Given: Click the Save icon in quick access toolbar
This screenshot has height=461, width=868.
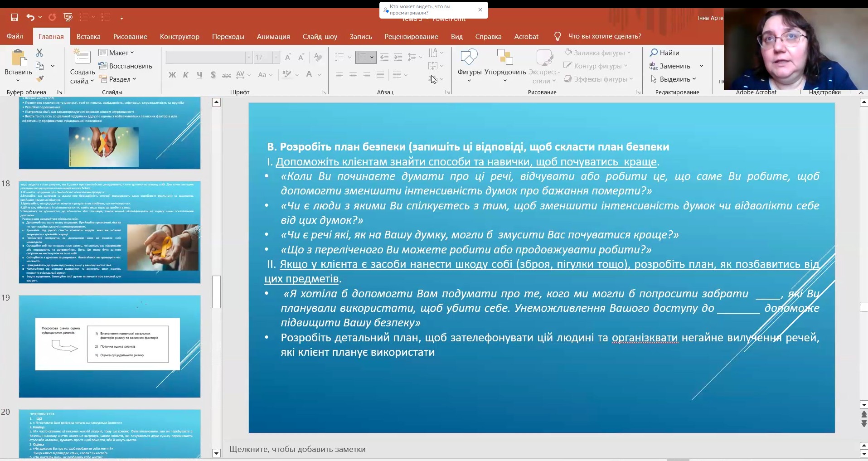Looking at the screenshot, I should point(15,17).
